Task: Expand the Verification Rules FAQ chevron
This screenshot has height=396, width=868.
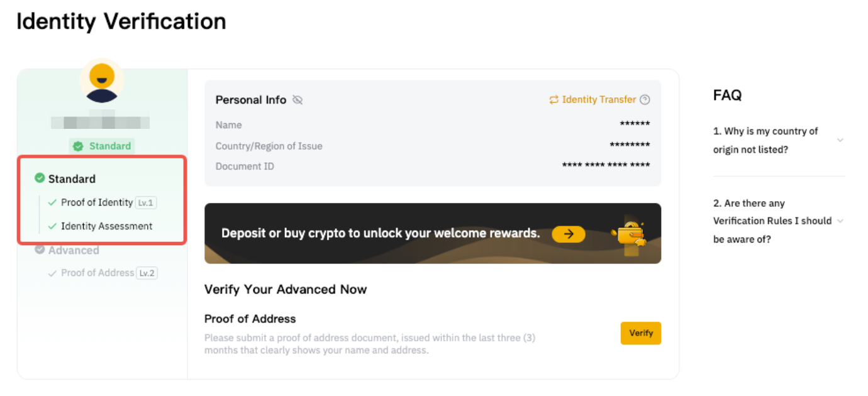Action: point(840,221)
